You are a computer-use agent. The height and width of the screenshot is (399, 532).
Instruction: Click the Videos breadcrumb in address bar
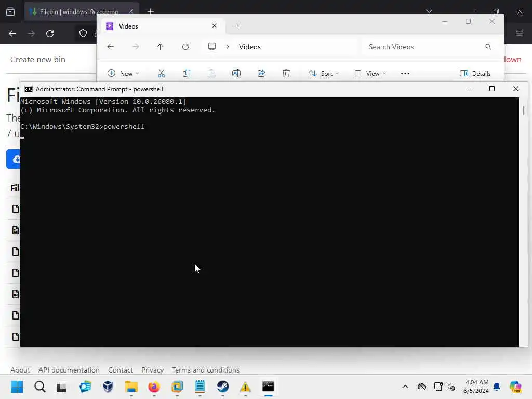point(250,47)
